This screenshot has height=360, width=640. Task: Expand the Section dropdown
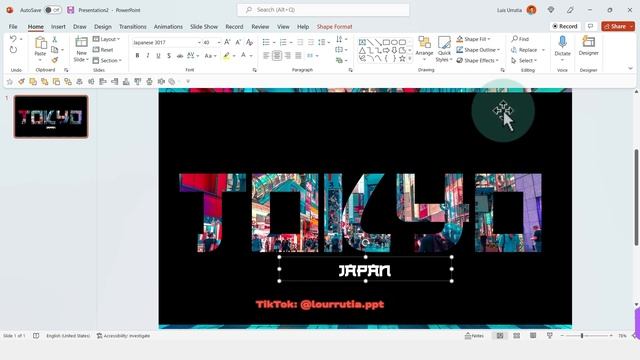pos(107,60)
